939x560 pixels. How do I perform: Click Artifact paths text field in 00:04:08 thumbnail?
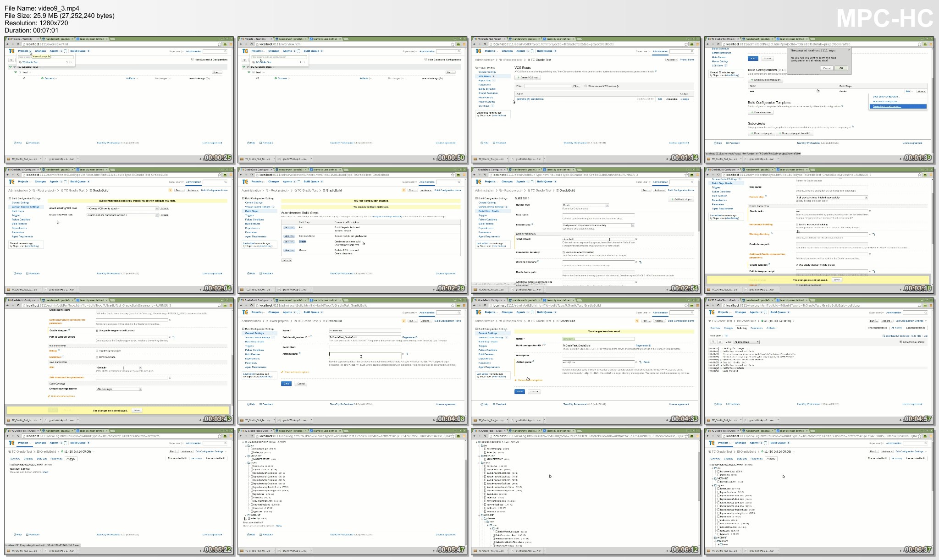click(x=365, y=354)
